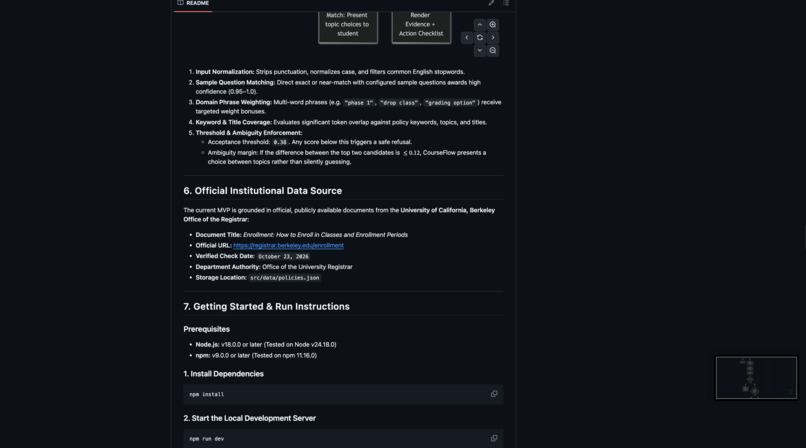Click 'Threshold & Ambiguity Enforcement:' label

(x=249, y=133)
